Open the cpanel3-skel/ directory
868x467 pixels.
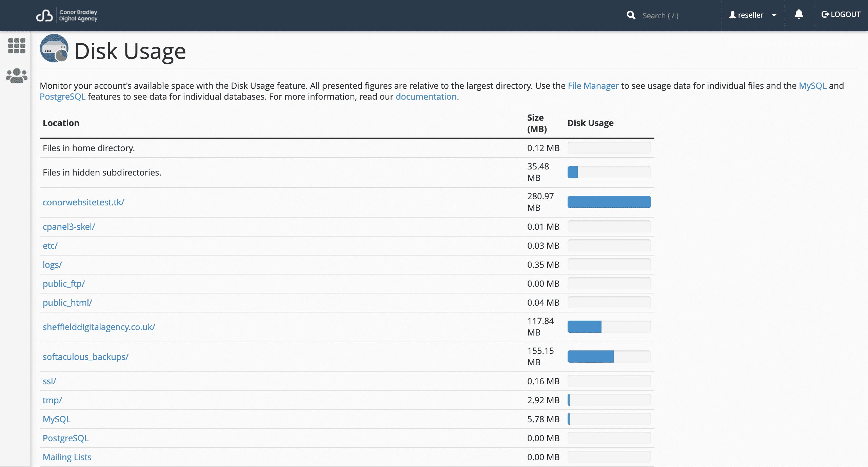[69, 227]
